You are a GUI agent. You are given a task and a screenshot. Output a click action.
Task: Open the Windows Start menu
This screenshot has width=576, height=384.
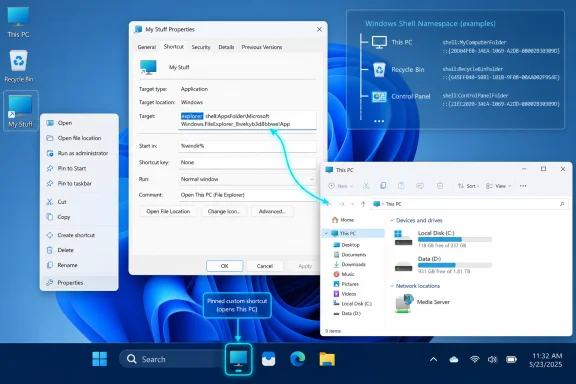(x=100, y=359)
